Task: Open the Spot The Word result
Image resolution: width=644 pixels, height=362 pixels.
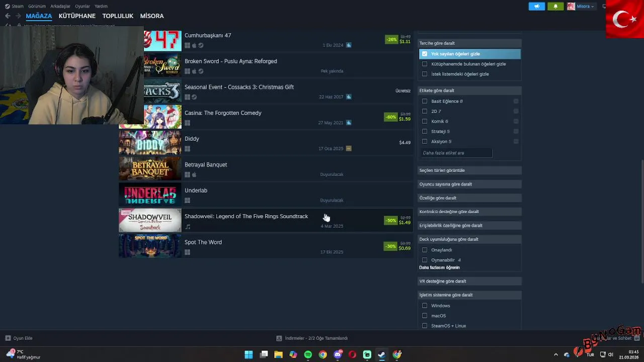Action: tap(266, 246)
